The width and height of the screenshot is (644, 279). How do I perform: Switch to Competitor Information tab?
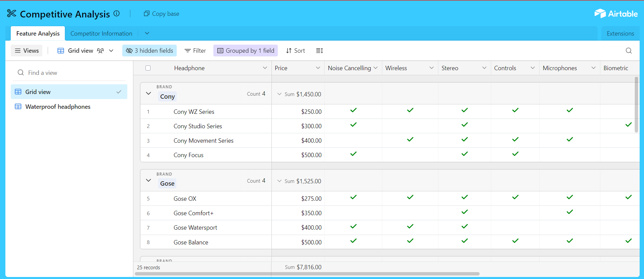[101, 34]
